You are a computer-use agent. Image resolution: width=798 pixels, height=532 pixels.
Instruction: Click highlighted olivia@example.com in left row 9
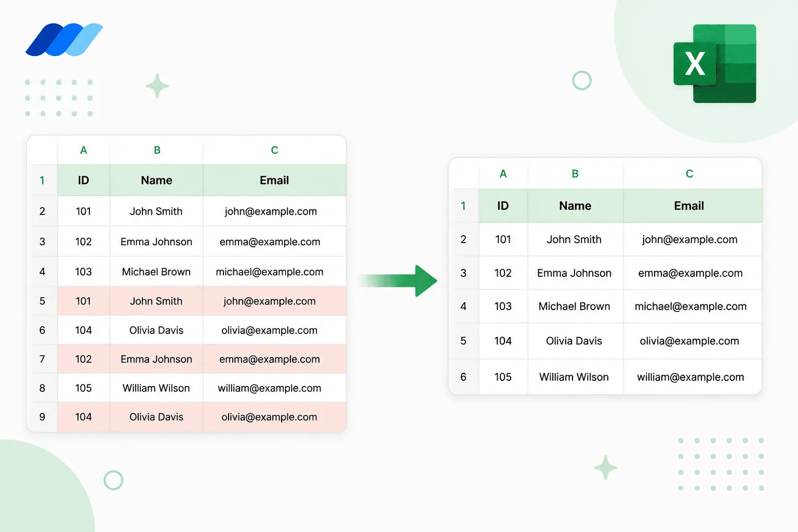269,417
